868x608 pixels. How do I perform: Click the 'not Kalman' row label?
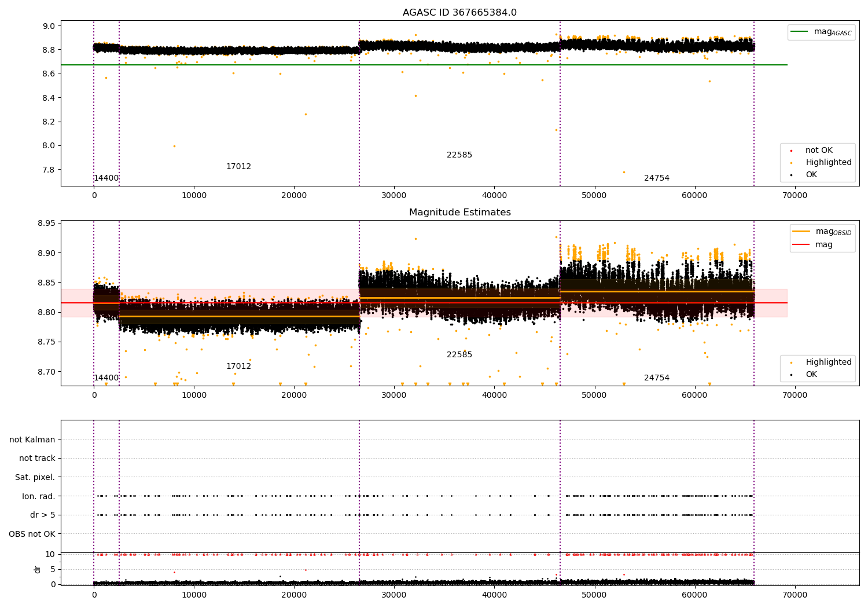(32, 440)
